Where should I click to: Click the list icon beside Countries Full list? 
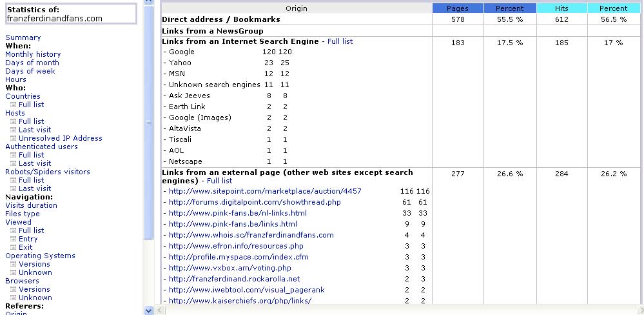(13, 105)
